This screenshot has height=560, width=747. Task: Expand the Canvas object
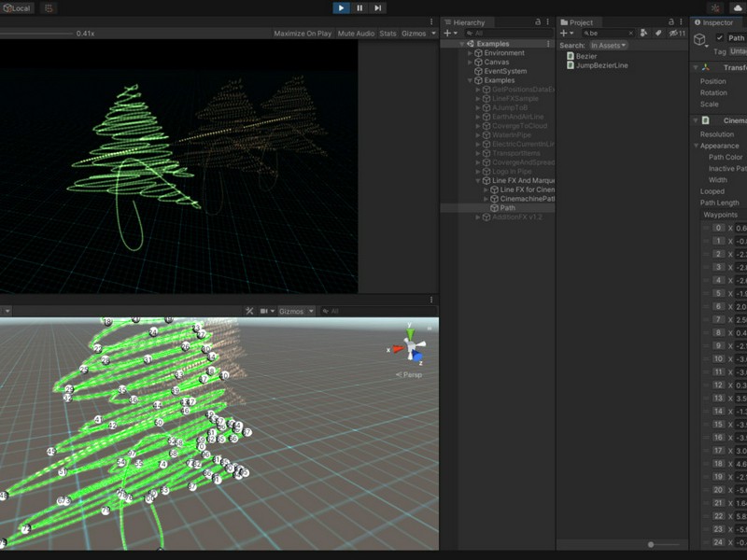[x=470, y=62]
